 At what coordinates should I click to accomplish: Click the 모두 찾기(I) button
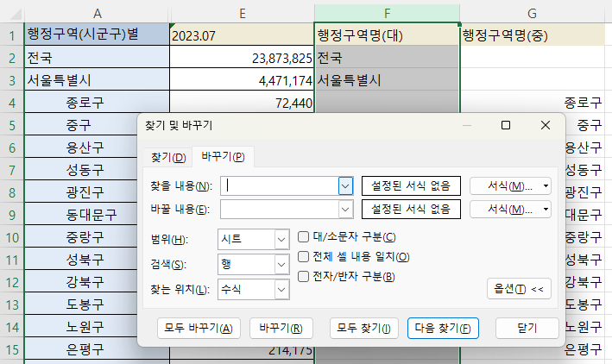click(x=363, y=328)
